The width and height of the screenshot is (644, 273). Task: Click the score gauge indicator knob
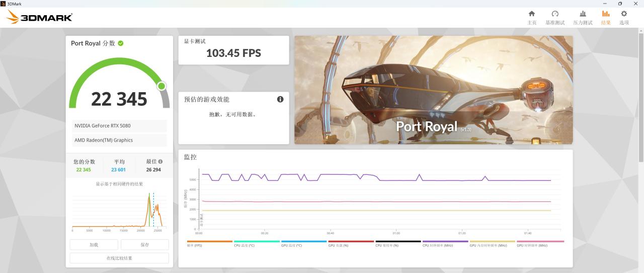(162, 86)
